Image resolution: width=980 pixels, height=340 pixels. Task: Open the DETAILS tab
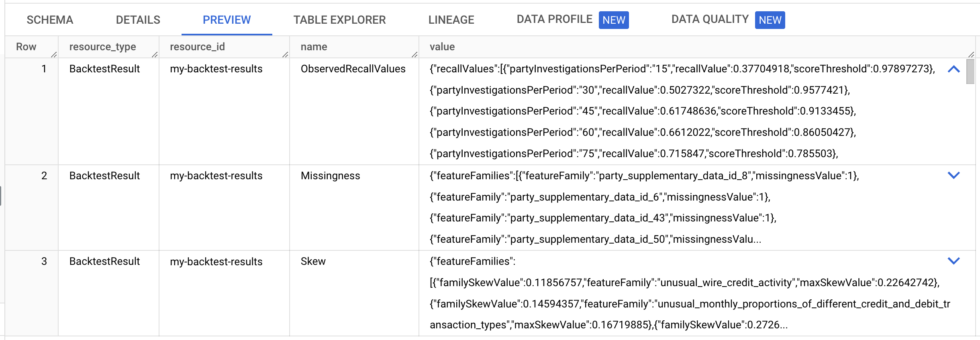pyautogui.click(x=138, y=20)
